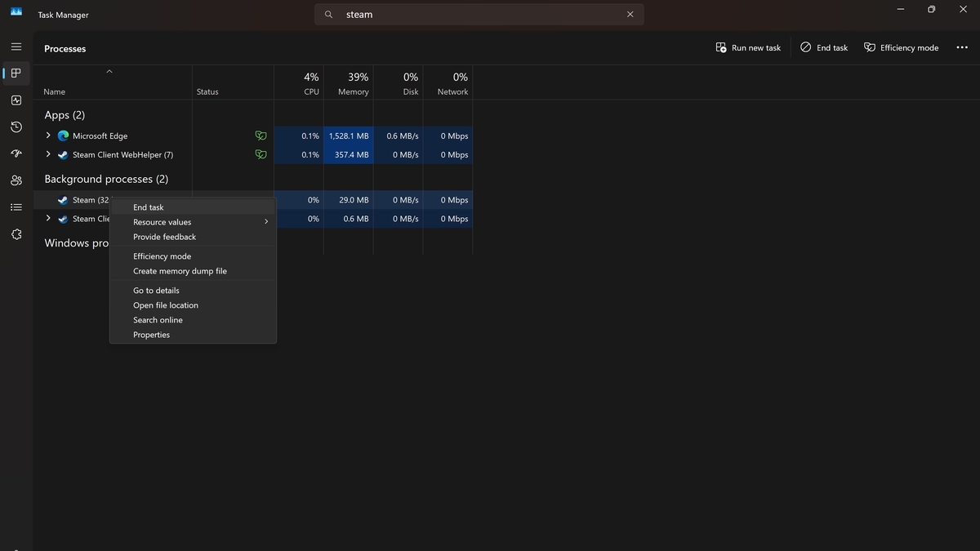The image size is (980, 551).
Task: Open the Users sidebar icon
Action: pos(16,180)
